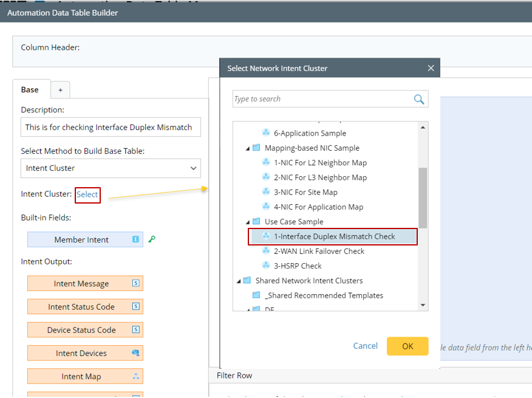Click the cluster icon for 6-Application Sample
The width and height of the screenshot is (532, 398).
(266, 133)
